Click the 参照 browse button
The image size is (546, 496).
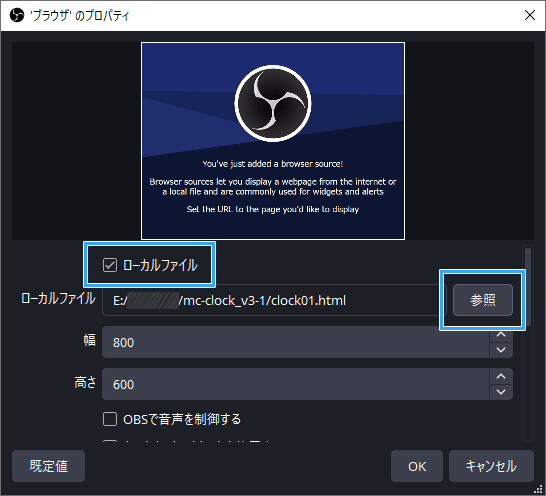[483, 300]
